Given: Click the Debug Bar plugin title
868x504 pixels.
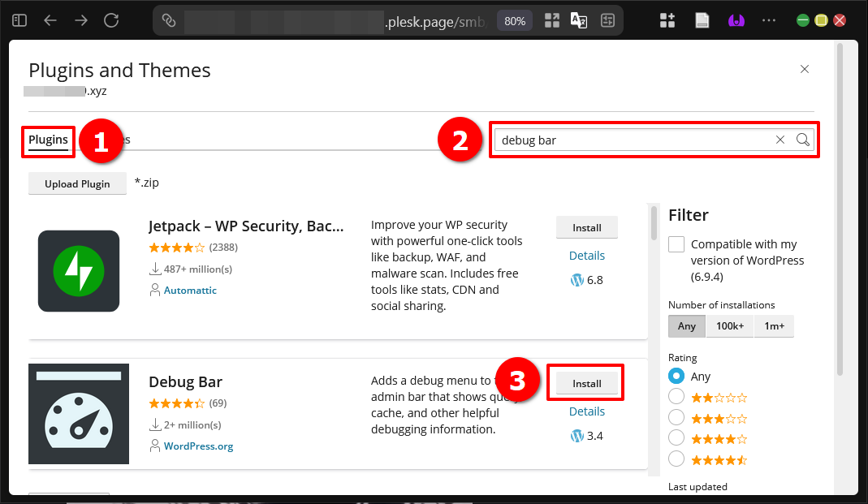Looking at the screenshot, I should (185, 382).
